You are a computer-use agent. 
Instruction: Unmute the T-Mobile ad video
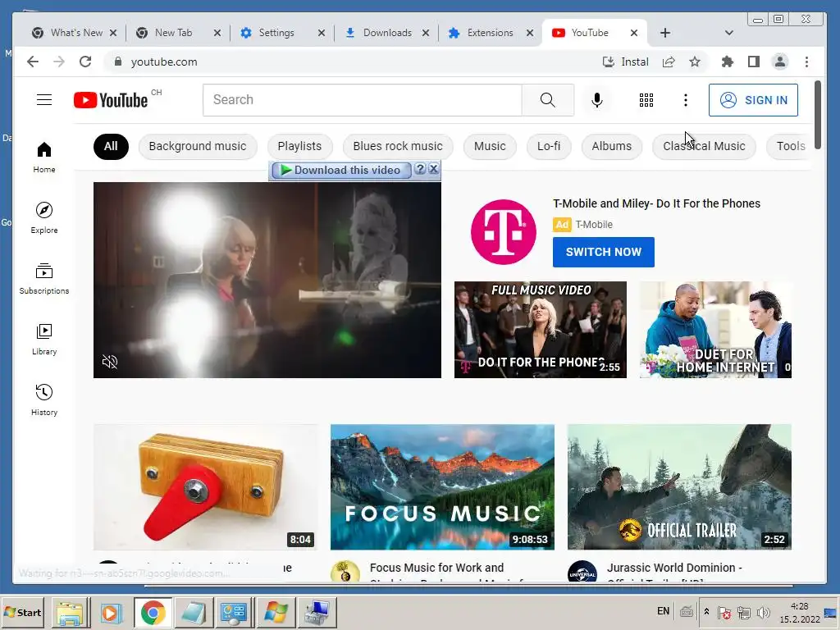pos(110,362)
